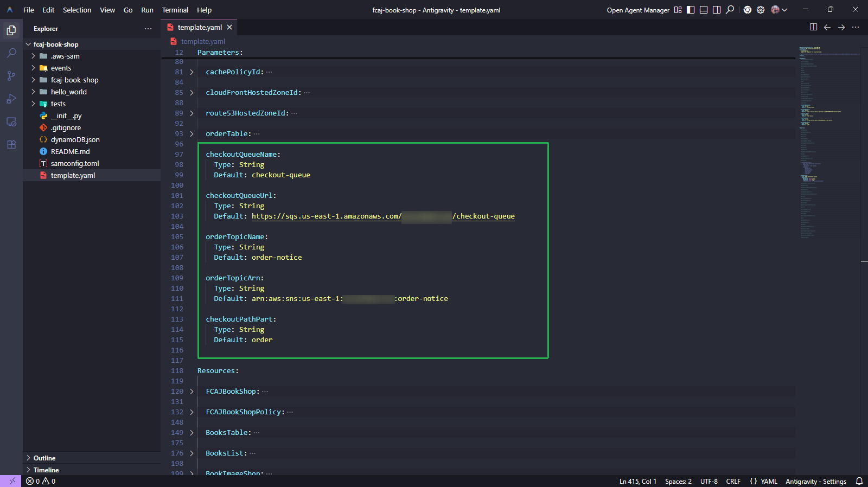Expand the .aws-sam folder
Viewport: 868px width, 487px height.
pyautogui.click(x=33, y=56)
